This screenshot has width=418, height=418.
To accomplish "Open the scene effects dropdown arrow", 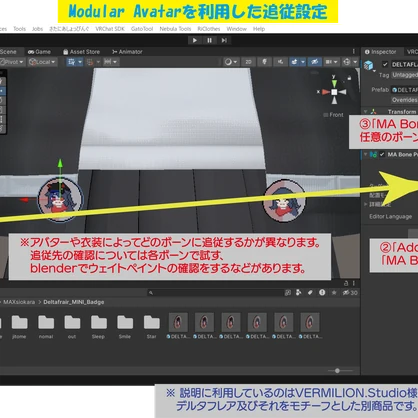I will pyautogui.click(x=303, y=62).
